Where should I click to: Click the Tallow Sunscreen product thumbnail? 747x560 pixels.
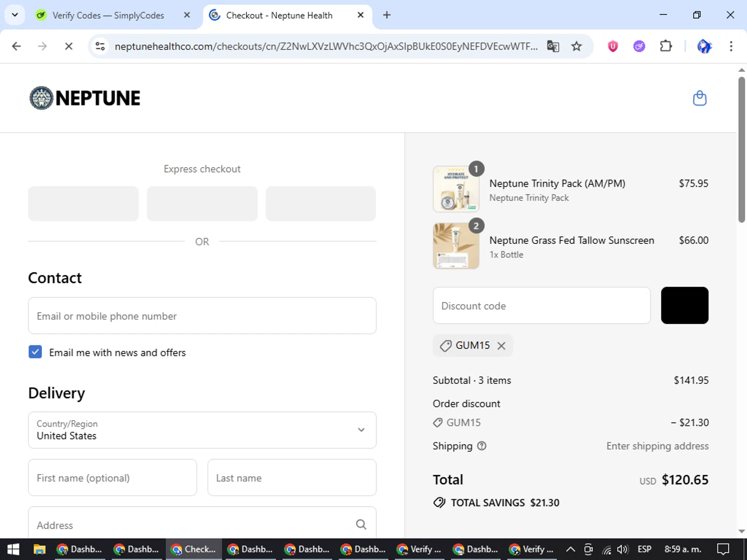tap(456, 246)
